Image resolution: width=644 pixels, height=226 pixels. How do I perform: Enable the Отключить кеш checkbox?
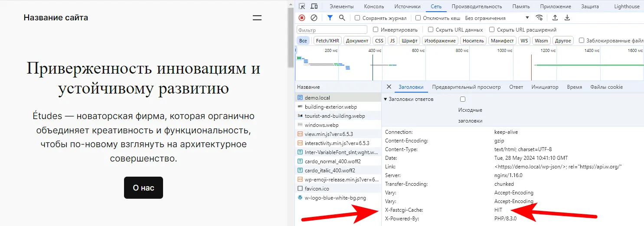(x=418, y=18)
